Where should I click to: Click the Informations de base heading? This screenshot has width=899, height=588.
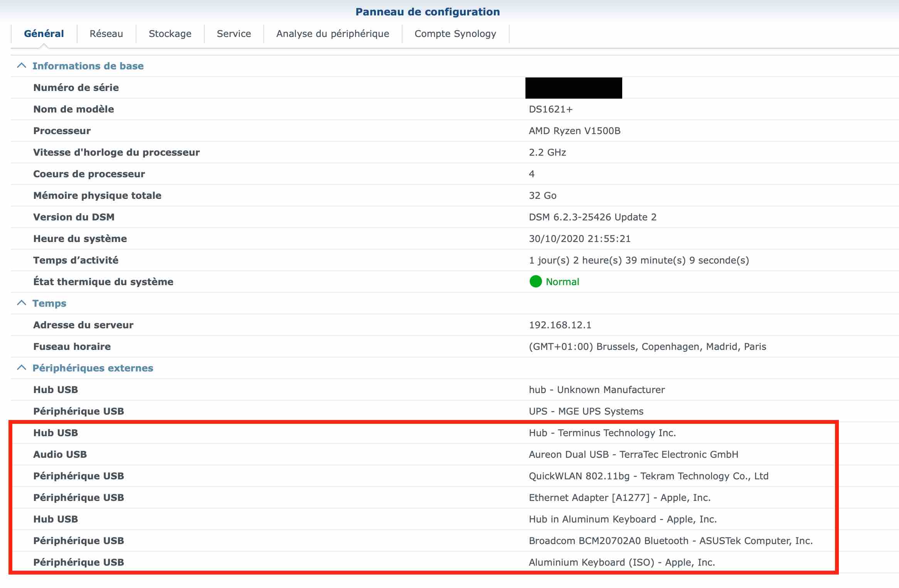(88, 66)
